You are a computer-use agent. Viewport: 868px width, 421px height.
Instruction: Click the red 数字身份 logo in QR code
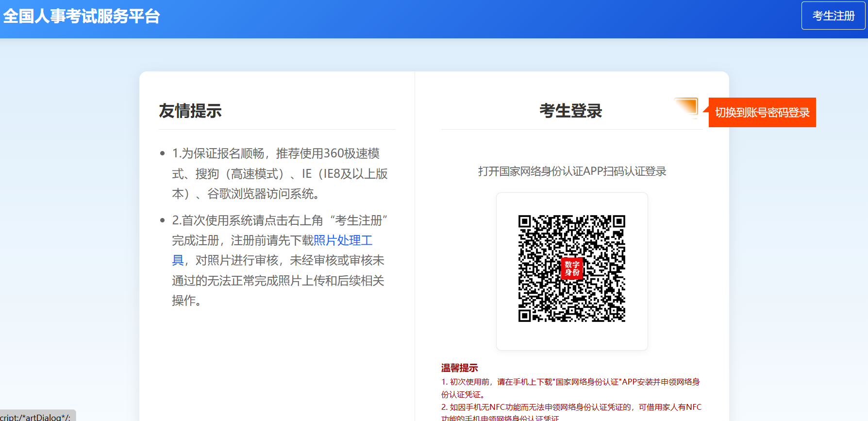click(x=572, y=268)
